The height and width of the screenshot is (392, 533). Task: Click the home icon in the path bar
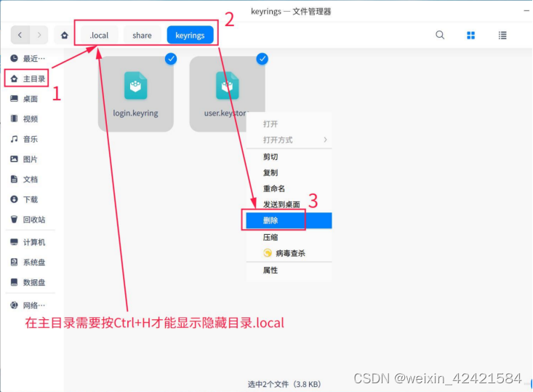(65, 35)
